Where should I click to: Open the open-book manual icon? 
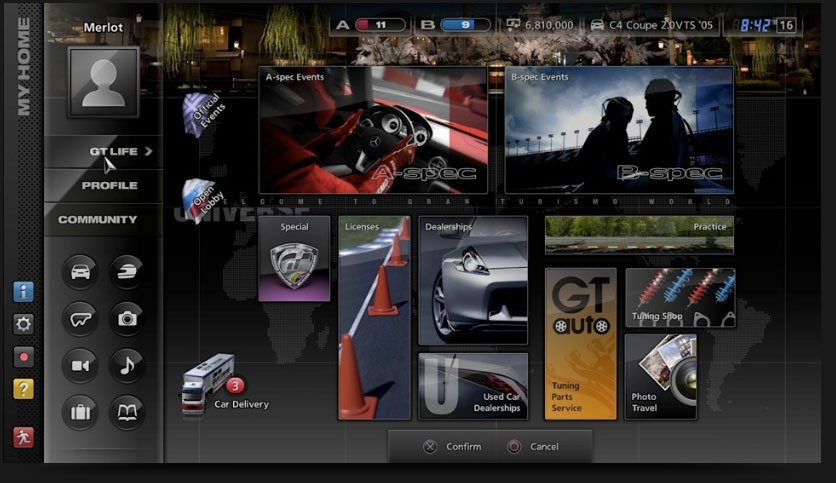(127, 412)
